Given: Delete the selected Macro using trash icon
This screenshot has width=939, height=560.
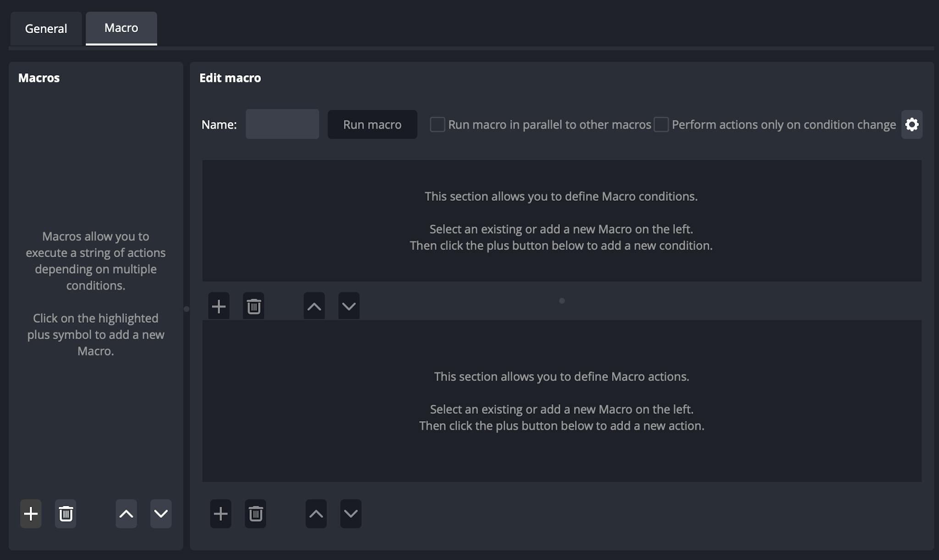Looking at the screenshot, I should (66, 514).
